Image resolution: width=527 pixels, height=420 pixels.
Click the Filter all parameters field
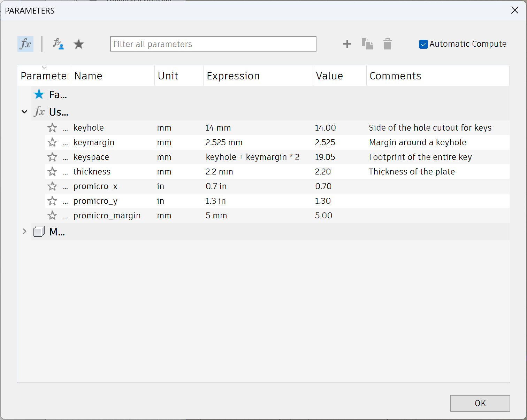(x=213, y=44)
